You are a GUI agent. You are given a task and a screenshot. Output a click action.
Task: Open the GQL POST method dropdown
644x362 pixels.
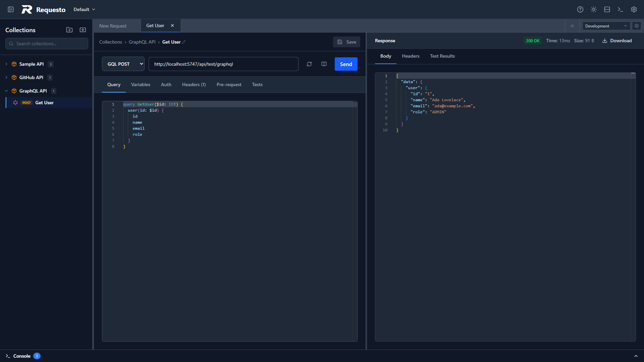click(123, 64)
